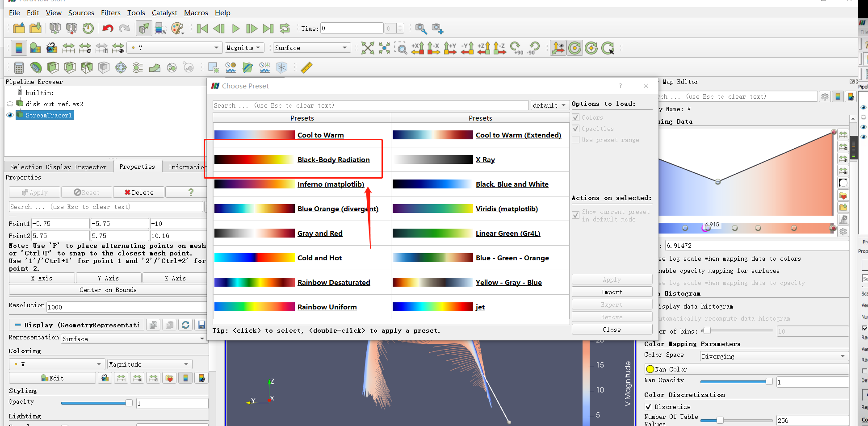Click the yellow Nan Color swatch
Viewport: 868px width, 426px height.
pos(650,369)
